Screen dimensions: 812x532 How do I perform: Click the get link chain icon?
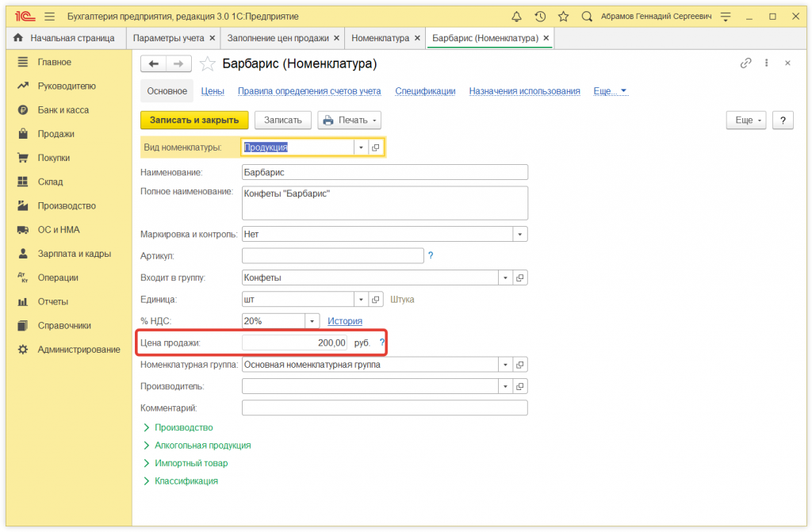[x=745, y=63]
